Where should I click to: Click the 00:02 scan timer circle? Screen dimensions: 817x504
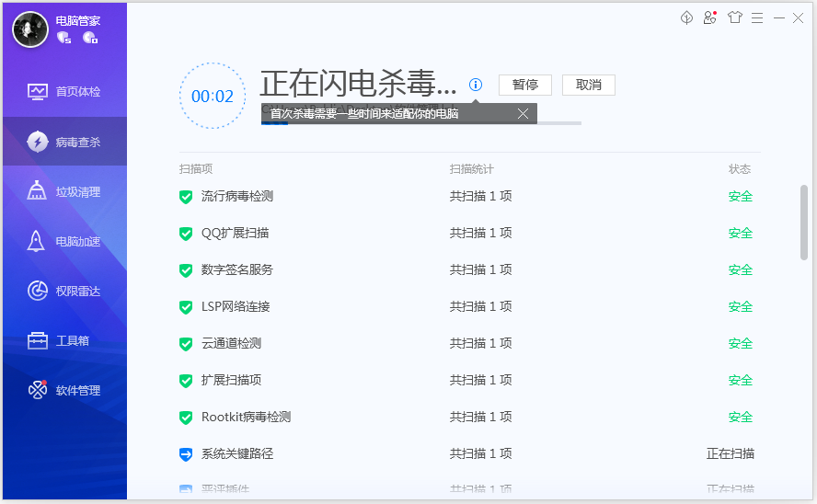(x=212, y=96)
